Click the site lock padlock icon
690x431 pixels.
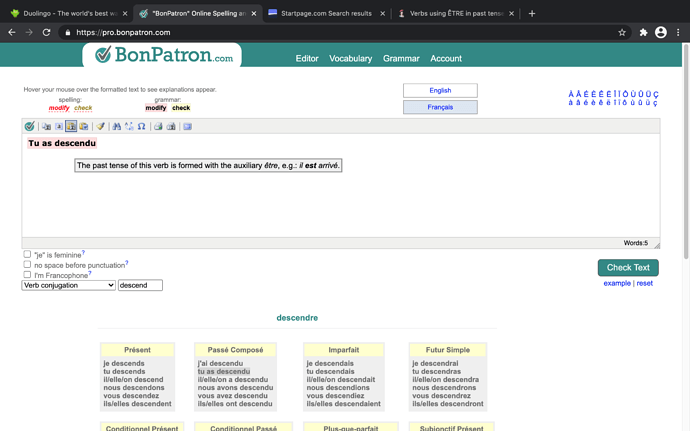67,33
